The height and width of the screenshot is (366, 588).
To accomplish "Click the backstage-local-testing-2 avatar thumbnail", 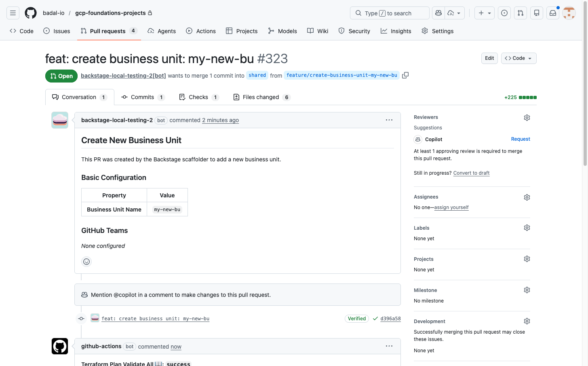I will [60, 120].
